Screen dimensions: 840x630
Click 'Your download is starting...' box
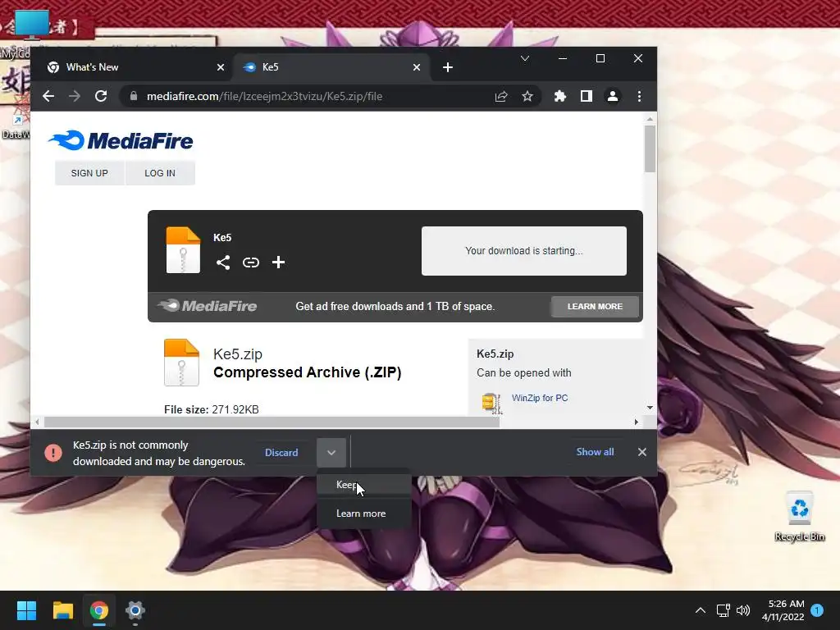(524, 251)
